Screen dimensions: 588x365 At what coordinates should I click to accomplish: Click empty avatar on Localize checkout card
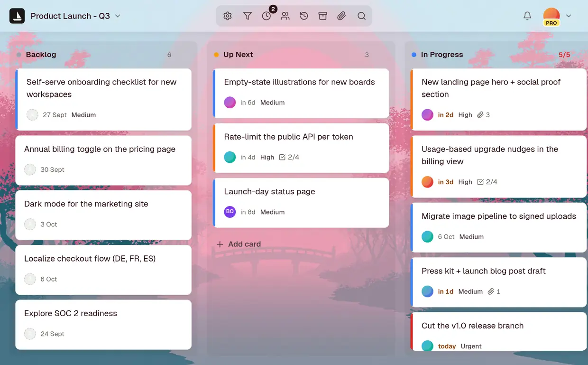tap(30, 279)
